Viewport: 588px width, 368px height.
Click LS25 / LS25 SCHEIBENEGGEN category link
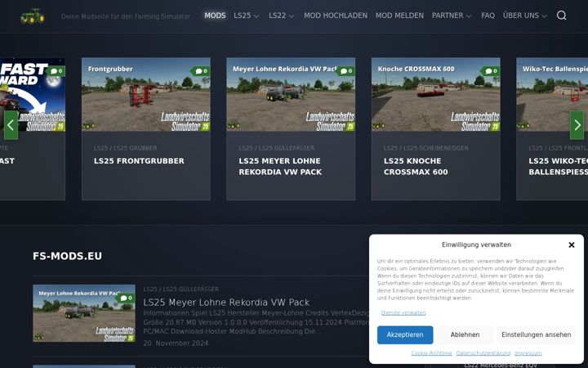426,148
